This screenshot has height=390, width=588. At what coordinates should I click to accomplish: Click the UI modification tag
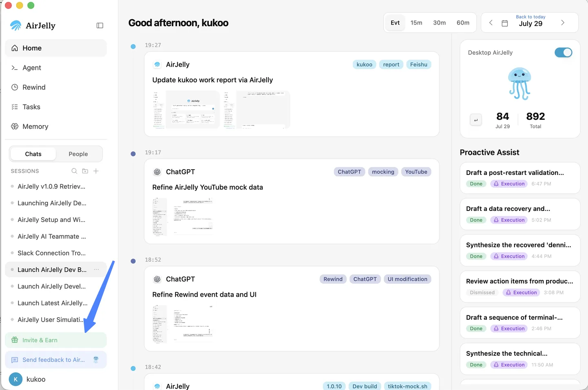tap(408, 279)
